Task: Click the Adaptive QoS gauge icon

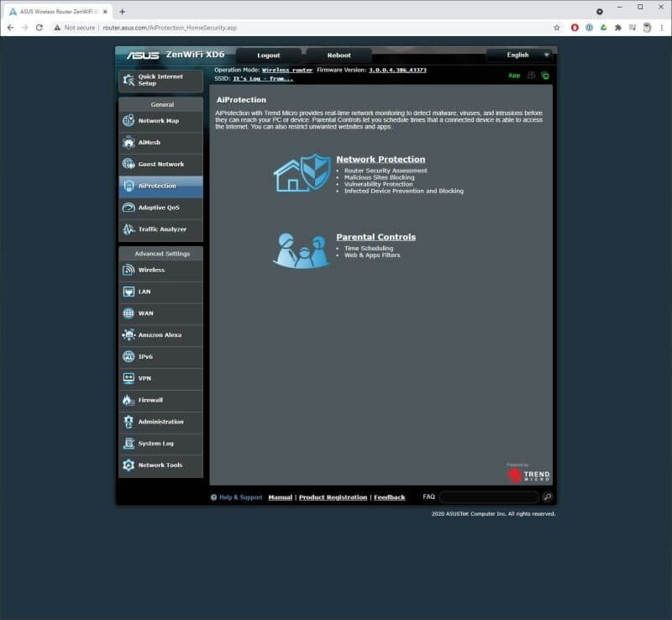Action: [129, 208]
